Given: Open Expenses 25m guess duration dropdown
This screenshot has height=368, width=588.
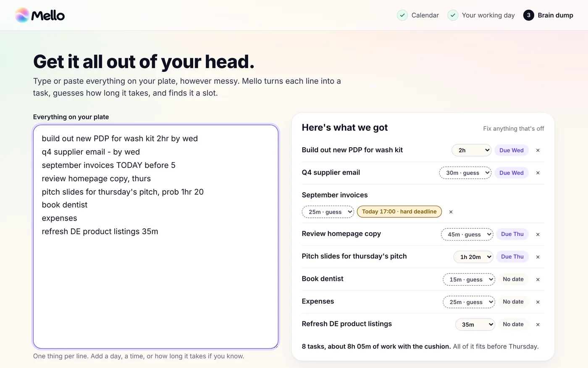Looking at the screenshot, I should 469,302.
